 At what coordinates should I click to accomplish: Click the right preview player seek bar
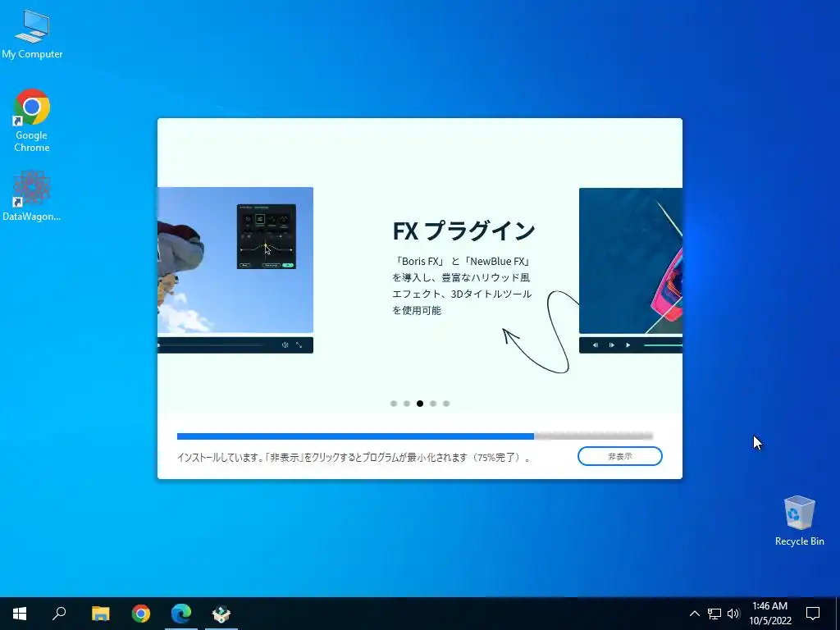tap(663, 345)
